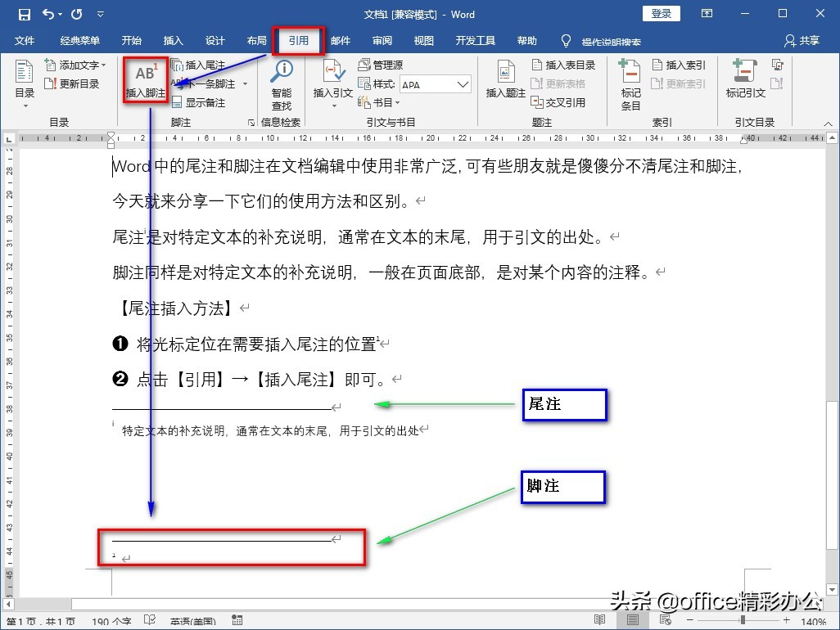The image size is (840, 630).
Task: Open the 开发工具 tab
Action: pyautogui.click(x=475, y=41)
